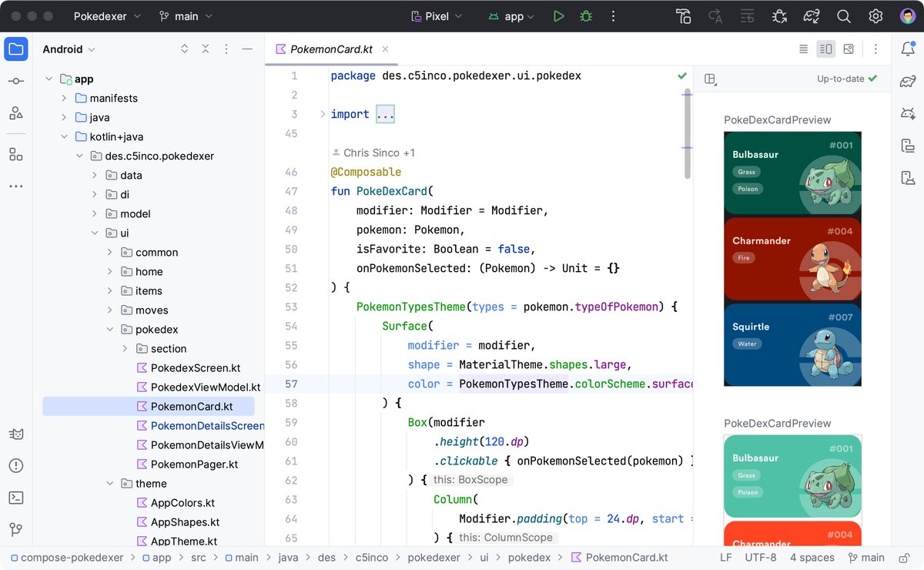This screenshot has height=570, width=924.
Task: Click the 4 spaces indent widget
Action: click(811, 558)
